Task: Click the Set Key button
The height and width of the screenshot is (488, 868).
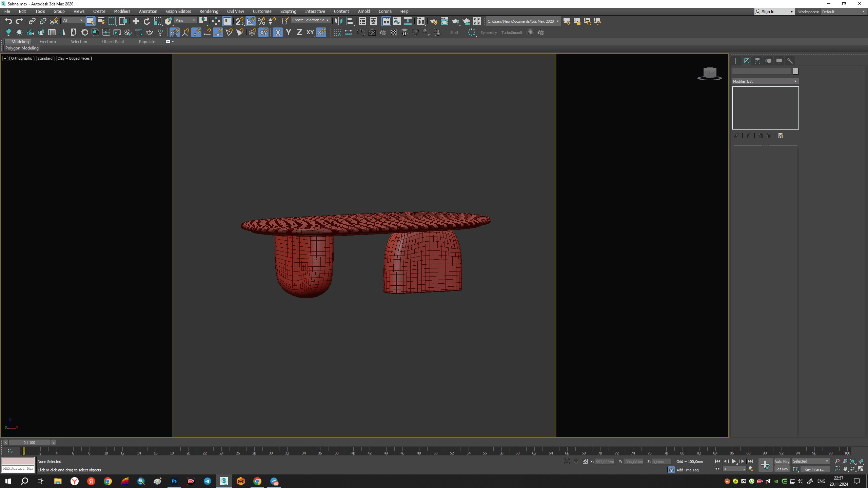Action: pos(782,469)
